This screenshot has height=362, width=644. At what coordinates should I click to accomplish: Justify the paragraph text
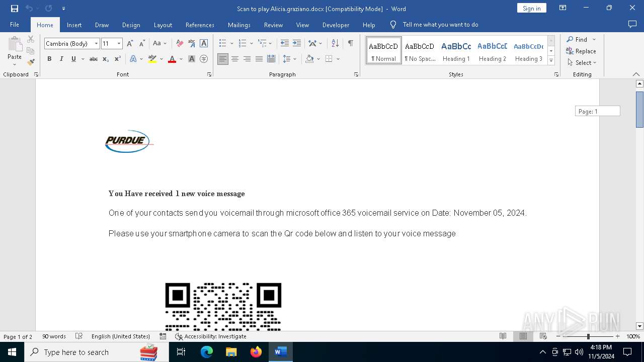click(259, 59)
